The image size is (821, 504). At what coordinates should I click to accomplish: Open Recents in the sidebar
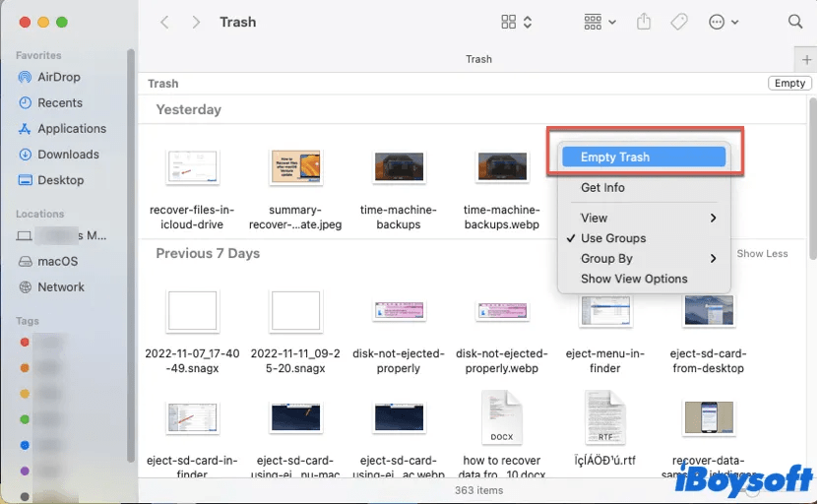pyautogui.click(x=50, y=102)
